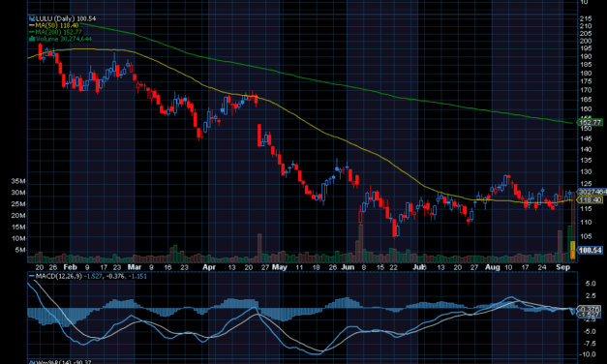Click the 'Mar' label on the date axis
Viewport: 607px width, 364px height.
[135, 267]
